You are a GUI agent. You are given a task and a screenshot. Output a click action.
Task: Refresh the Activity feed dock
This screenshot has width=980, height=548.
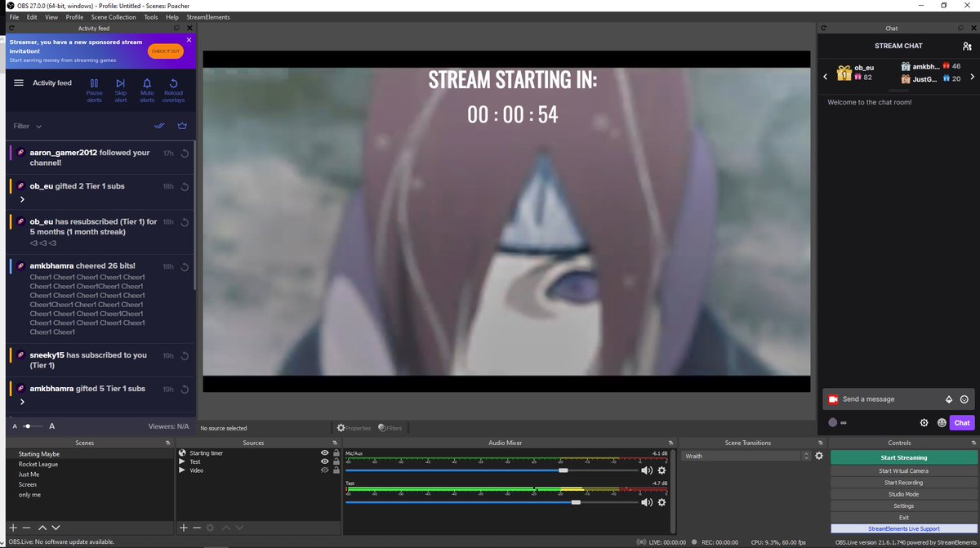coord(11,28)
